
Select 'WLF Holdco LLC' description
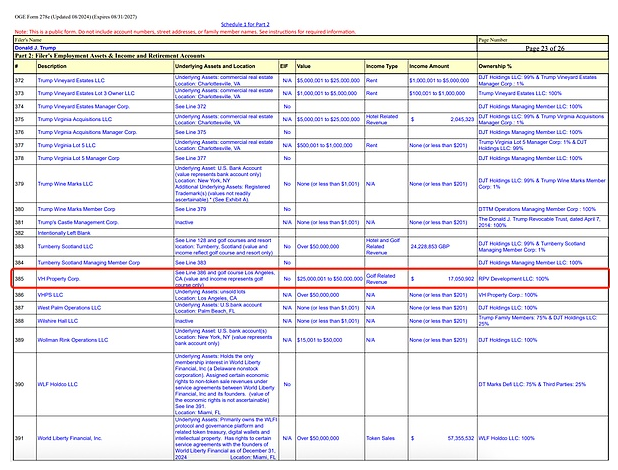pyautogui.click(x=58, y=384)
